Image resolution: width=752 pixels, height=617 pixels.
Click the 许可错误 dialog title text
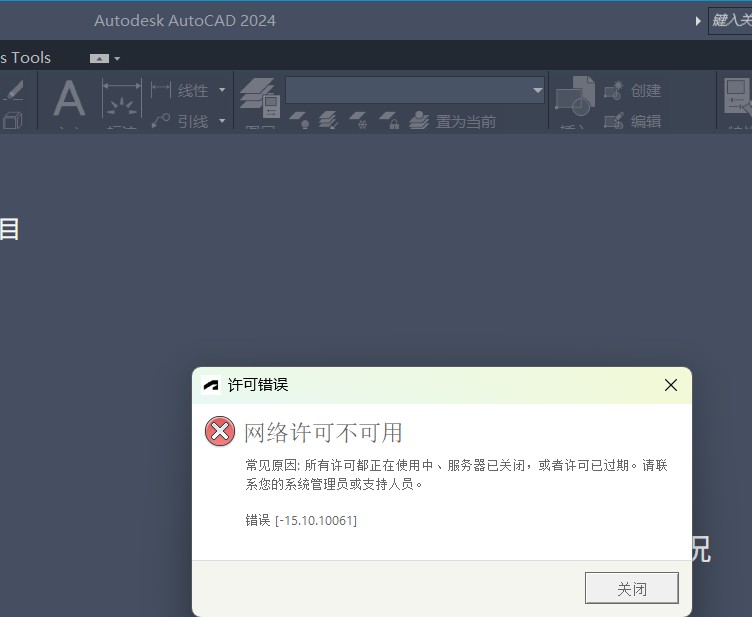point(258,385)
